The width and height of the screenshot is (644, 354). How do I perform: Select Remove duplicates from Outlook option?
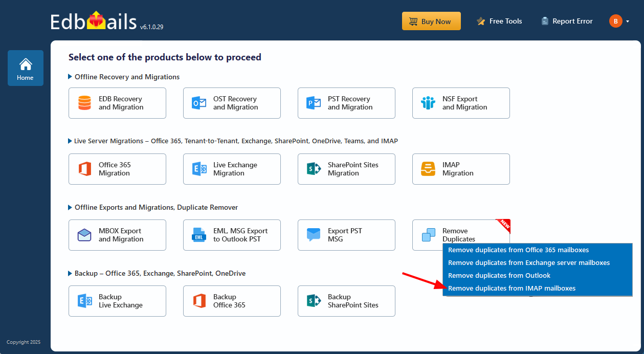tap(499, 275)
